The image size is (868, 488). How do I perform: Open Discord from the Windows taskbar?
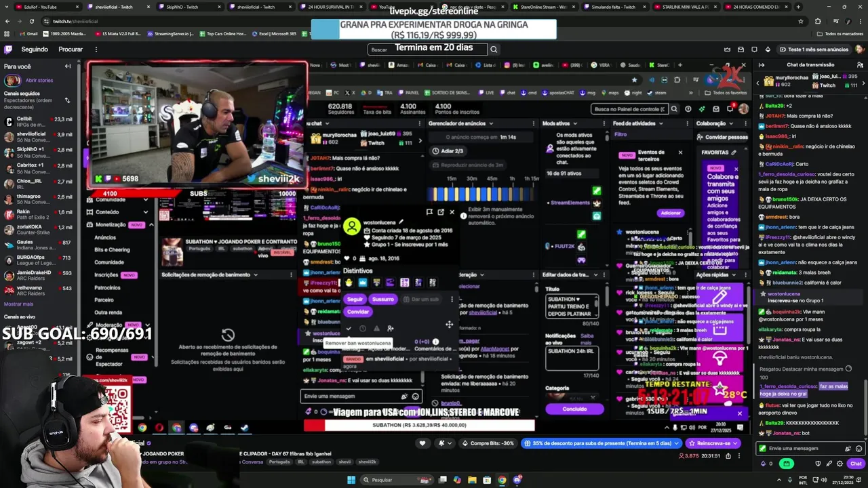tap(517, 480)
